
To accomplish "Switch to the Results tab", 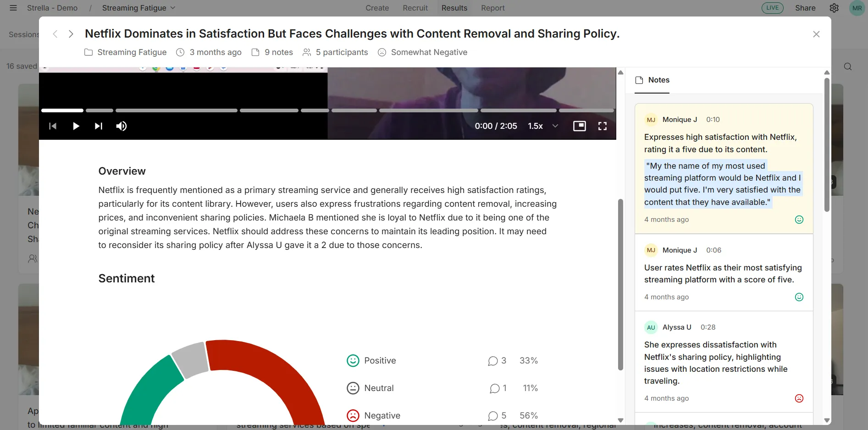I will (454, 8).
